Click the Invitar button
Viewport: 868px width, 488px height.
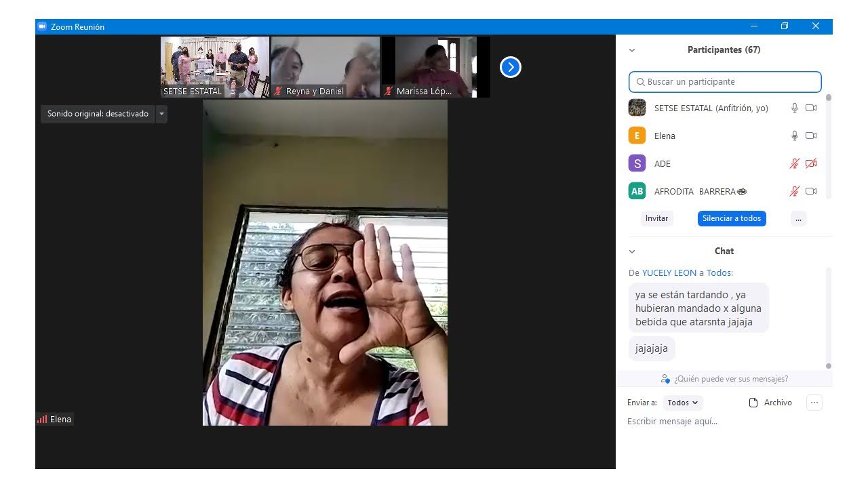click(656, 218)
